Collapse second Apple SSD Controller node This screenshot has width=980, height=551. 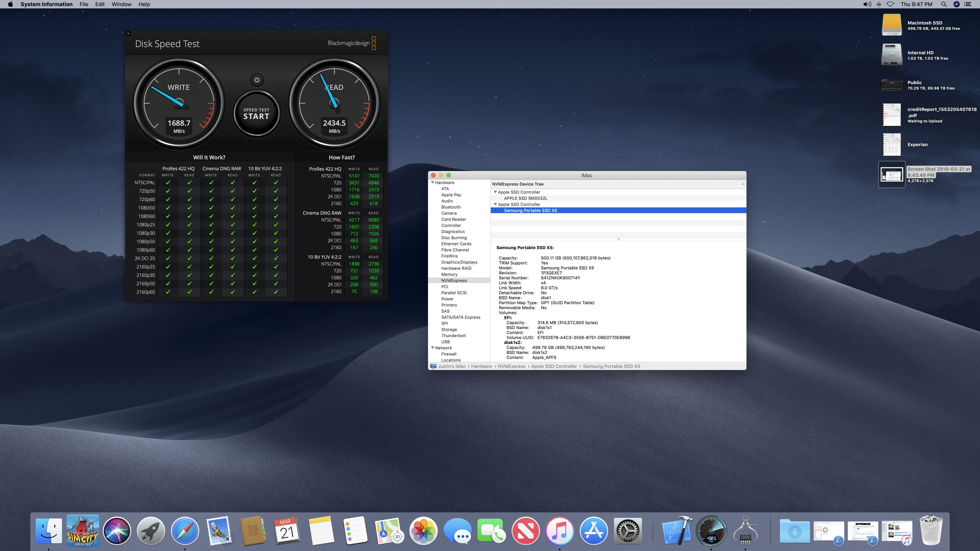pyautogui.click(x=495, y=204)
